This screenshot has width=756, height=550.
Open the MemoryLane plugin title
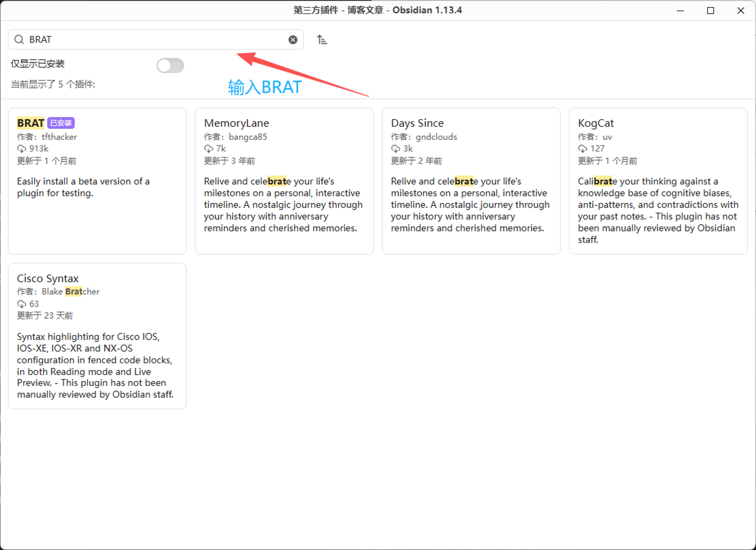pyautogui.click(x=237, y=123)
